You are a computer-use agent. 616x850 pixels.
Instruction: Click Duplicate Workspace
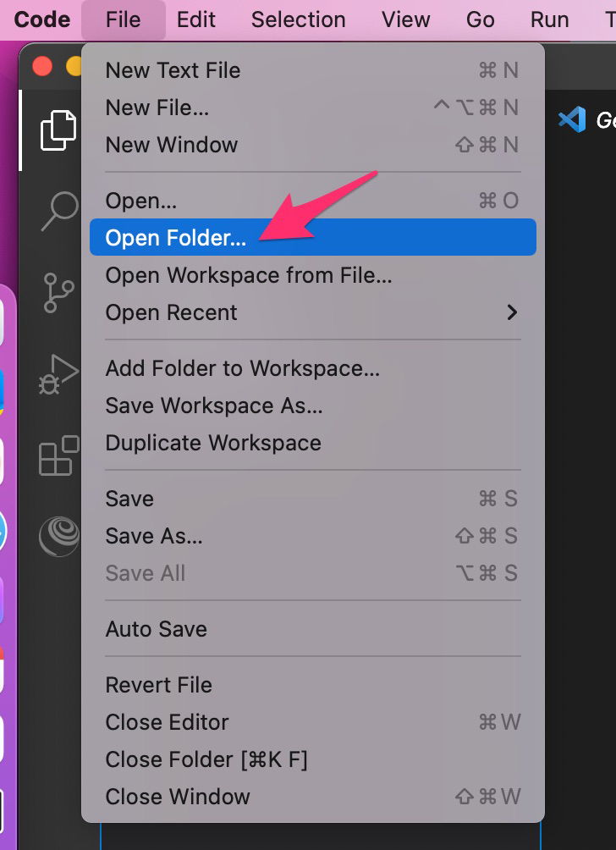tap(312, 443)
